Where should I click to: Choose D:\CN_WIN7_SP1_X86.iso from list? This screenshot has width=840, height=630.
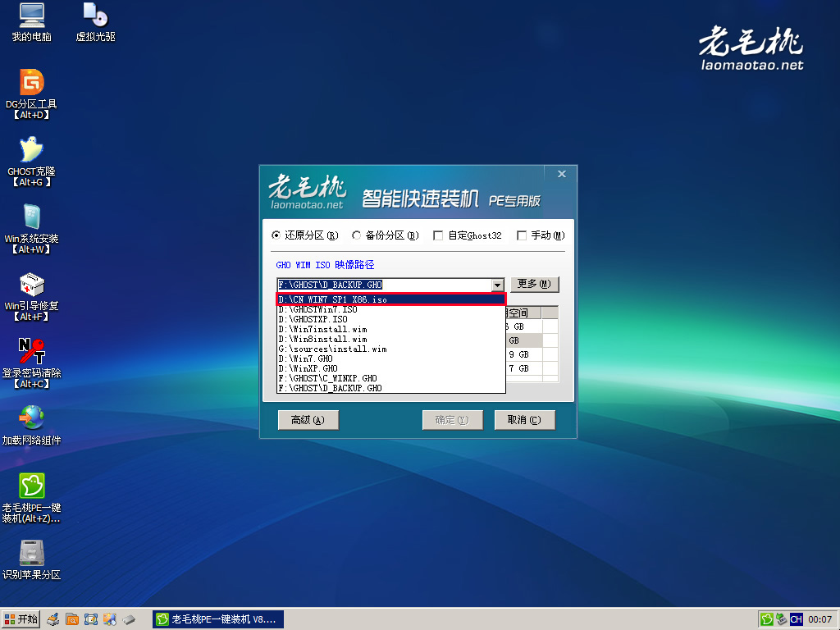[391, 299]
